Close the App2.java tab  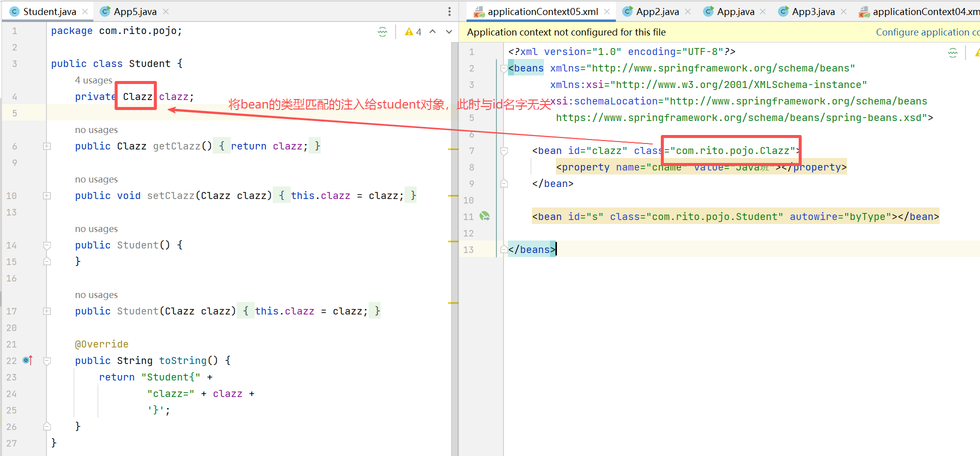(688, 11)
